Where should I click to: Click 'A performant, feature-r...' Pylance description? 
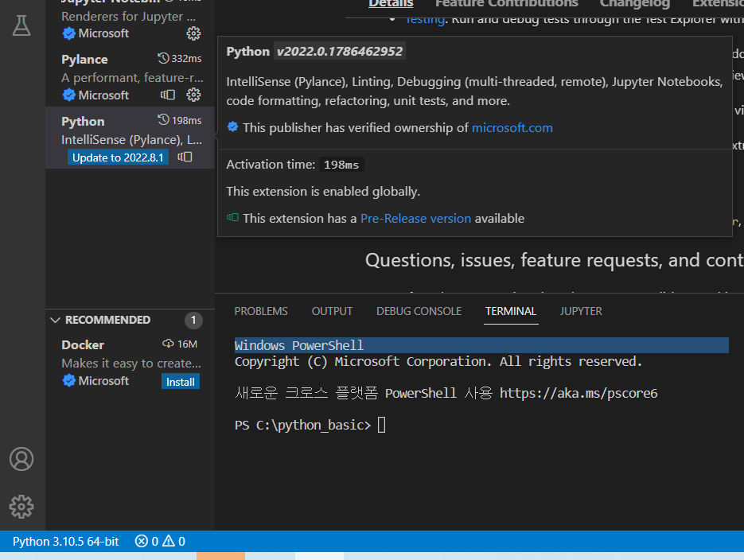point(132,78)
